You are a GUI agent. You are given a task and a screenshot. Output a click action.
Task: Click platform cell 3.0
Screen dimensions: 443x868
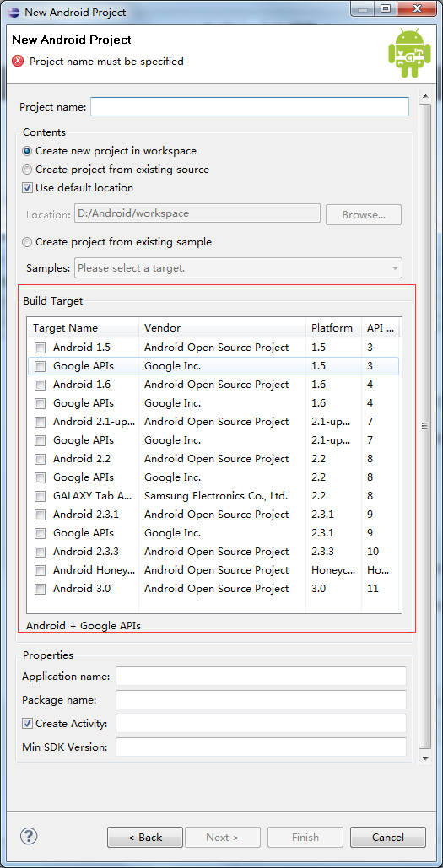[x=318, y=589]
